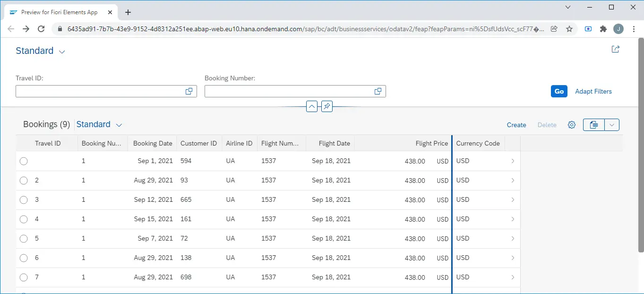
Task: Open the share icon at page top right
Action: (x=615, y=49)
